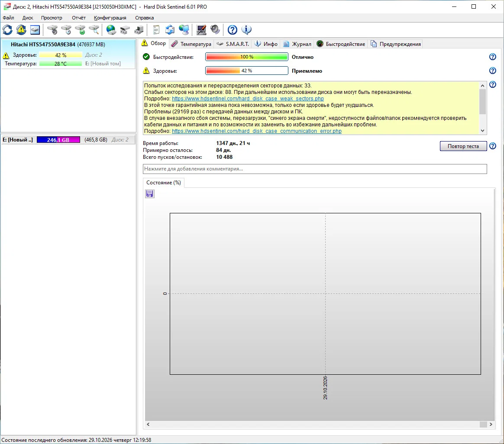Open the Конфигурация menu
The width and height of the screenshot is (504, 444).
[110, 18]
